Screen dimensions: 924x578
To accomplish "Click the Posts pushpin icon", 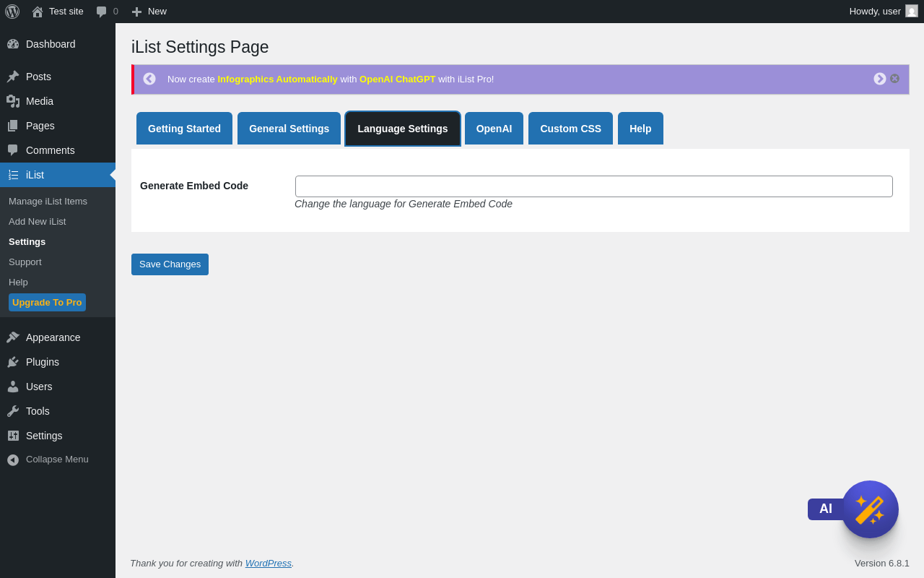I will pyautogui.click(x=13, y=77).
